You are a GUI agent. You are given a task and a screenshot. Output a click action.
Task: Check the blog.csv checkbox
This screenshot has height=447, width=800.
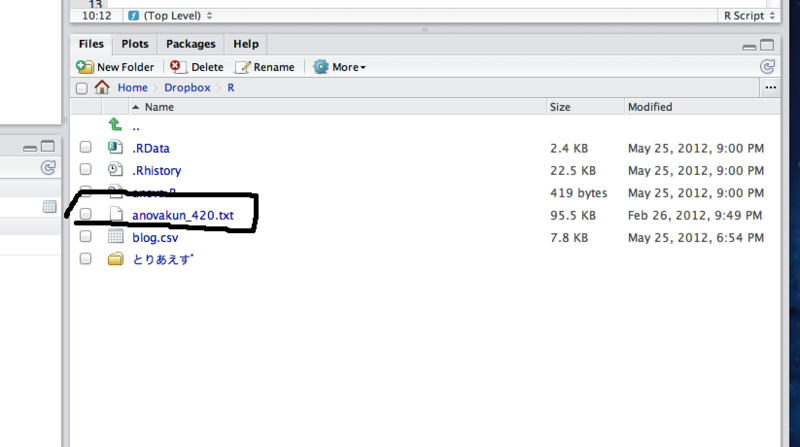pyautogui.click(x=85, y=237)
